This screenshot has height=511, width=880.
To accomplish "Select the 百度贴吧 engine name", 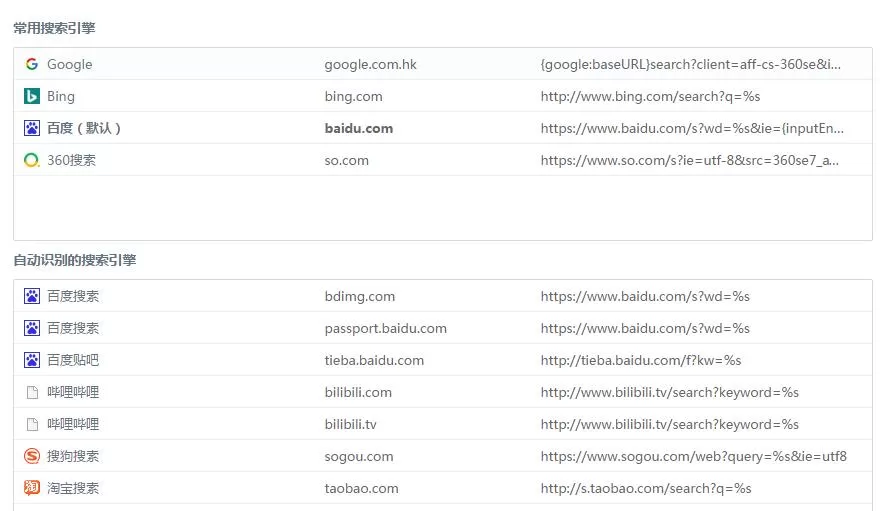I will point(73,360).
